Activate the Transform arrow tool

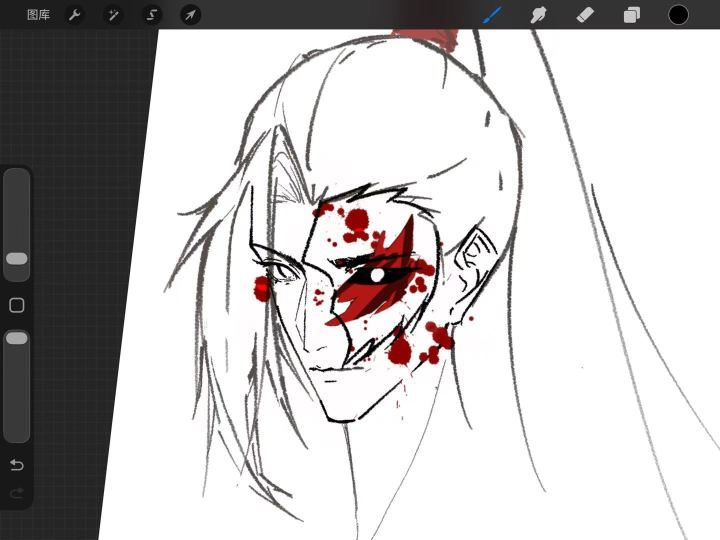(x=190, y=15)
